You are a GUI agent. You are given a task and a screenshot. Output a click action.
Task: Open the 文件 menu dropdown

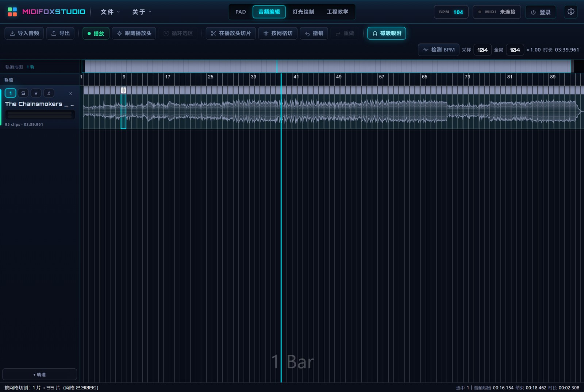(x=110, y=12)
